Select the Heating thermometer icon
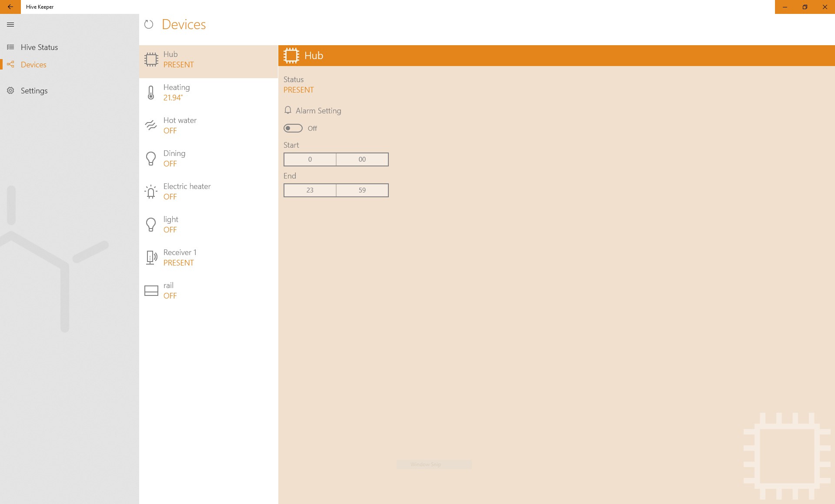The image size is (835, 504). 151,93
